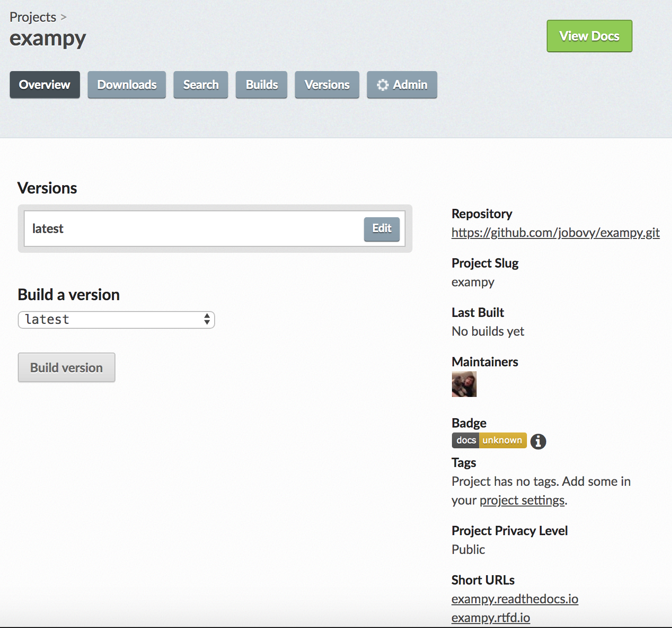Follow the project settings link

[522, 500]
